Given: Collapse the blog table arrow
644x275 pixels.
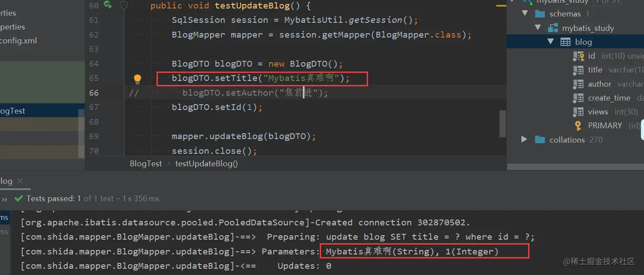Looking at the screenshot, I should point(551,42).
